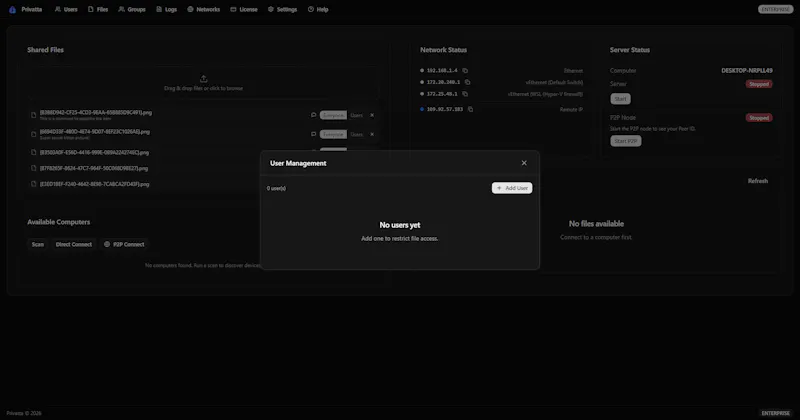Click the Add User button
The height and width of the screenshot is (420, 800).
(512, 188)
